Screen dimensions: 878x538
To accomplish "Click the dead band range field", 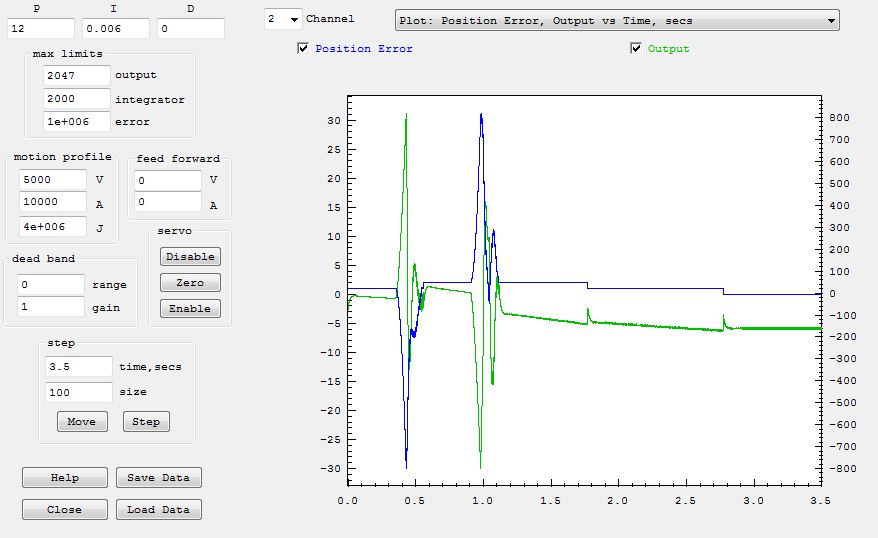I will 50,284.
